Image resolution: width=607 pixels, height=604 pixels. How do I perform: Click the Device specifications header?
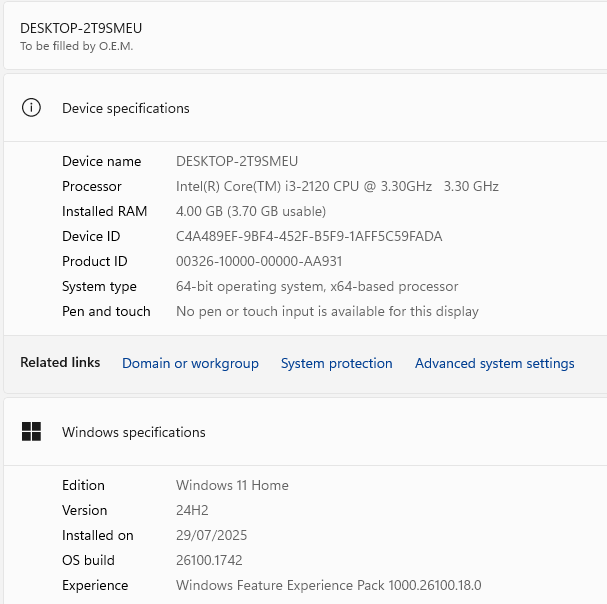(x=126, y=108)
